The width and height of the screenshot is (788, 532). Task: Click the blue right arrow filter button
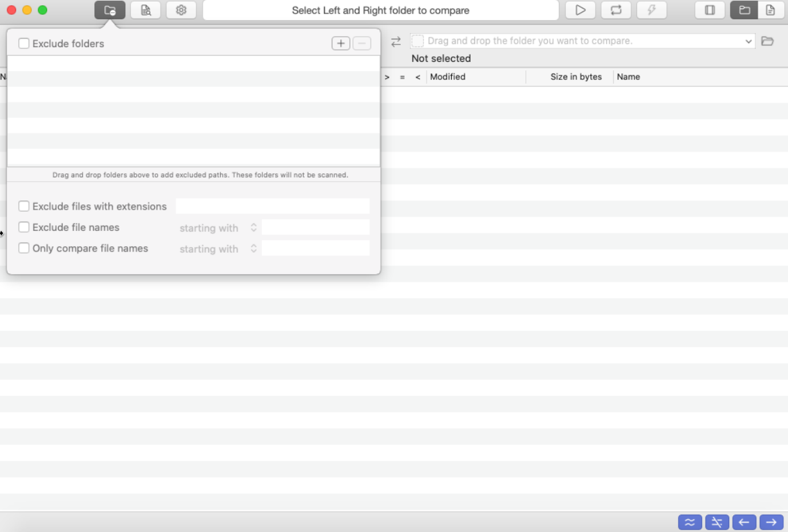771,522
